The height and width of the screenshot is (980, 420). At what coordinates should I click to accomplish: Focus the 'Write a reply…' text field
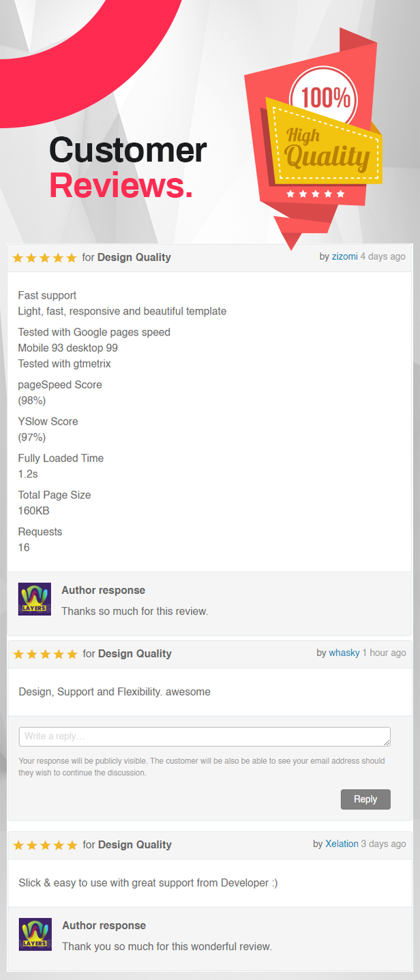pyautogui.click(x=205, y=737)
